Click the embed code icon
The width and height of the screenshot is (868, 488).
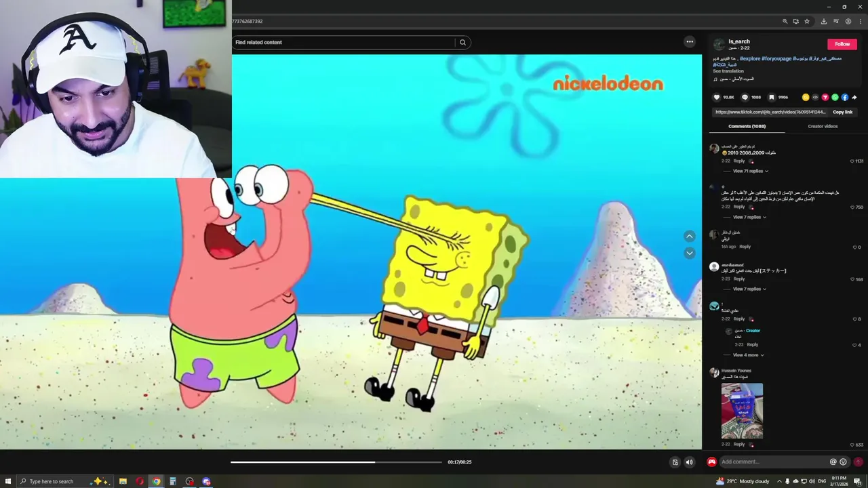(815, 97)
